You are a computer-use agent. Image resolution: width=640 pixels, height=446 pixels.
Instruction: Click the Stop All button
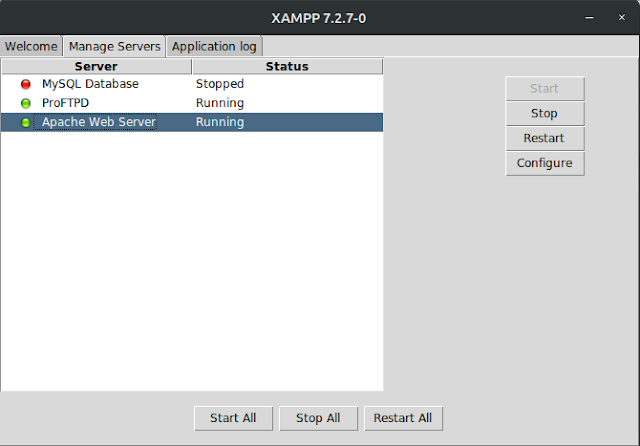[318, 418]
